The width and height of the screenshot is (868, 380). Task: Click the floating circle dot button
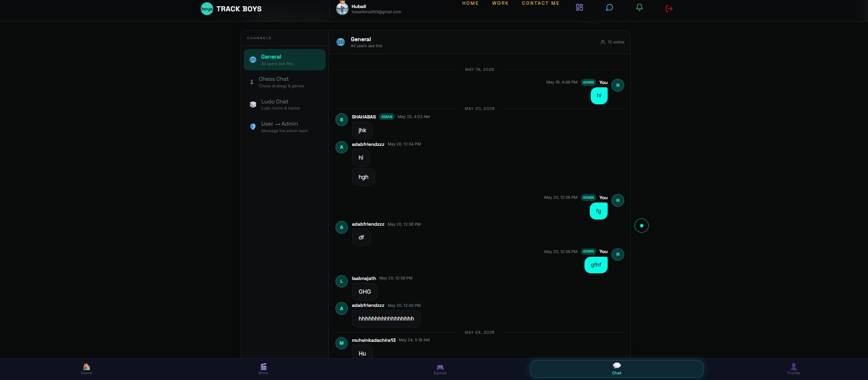point(642,226)
